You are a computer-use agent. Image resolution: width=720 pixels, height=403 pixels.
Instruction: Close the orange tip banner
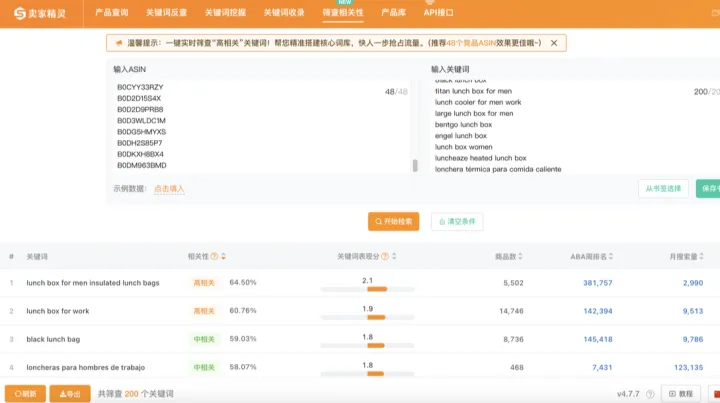tap(554, 43)
